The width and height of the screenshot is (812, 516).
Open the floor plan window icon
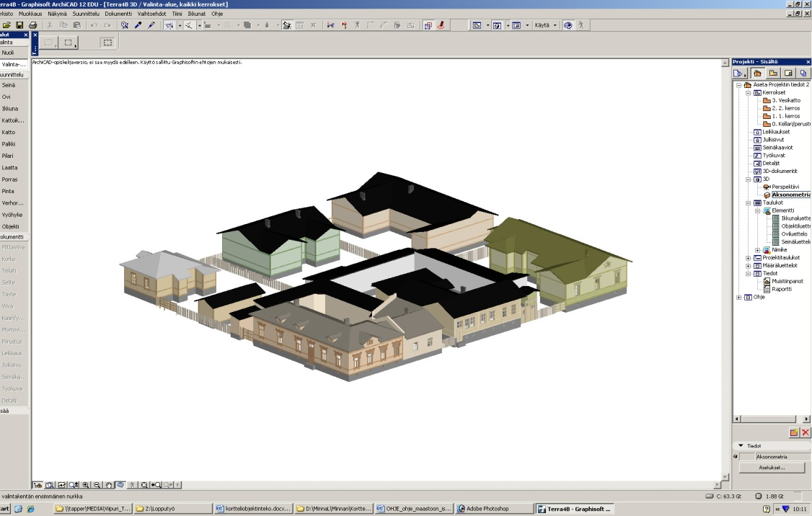[x=477, y=25]
